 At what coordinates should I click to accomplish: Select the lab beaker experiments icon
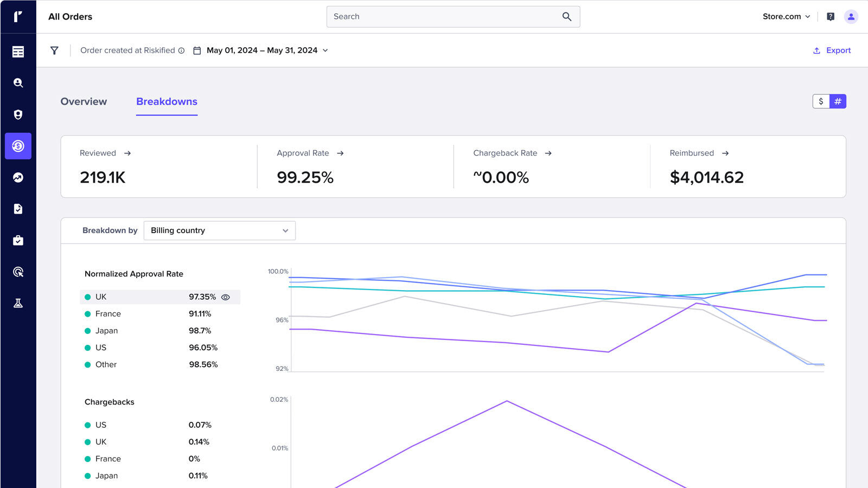pos(18,303)
